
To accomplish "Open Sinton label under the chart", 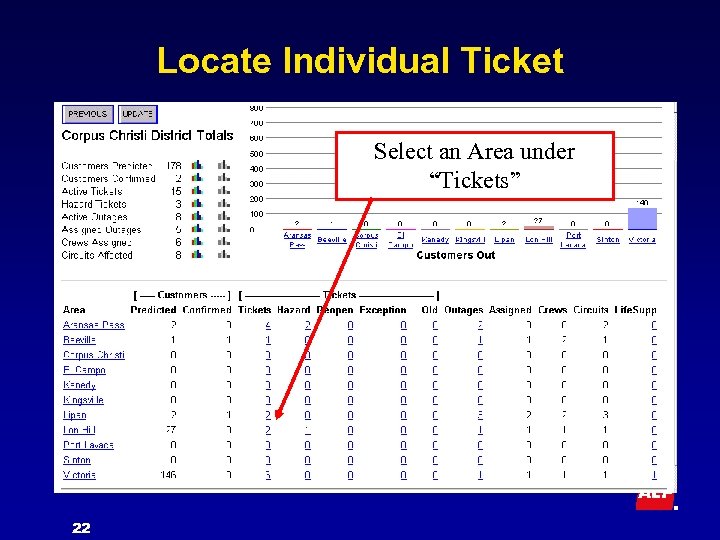I will 608,240.
